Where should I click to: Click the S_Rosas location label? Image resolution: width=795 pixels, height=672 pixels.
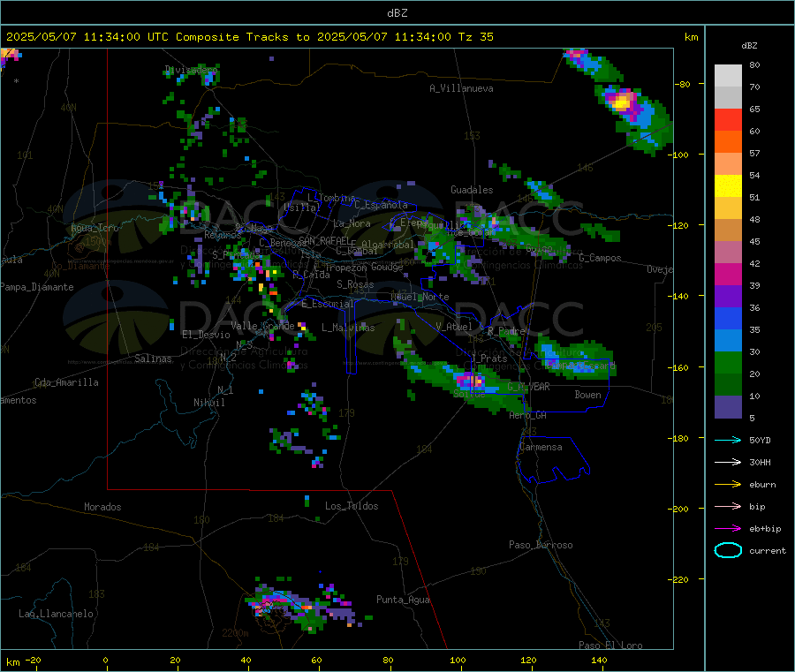[x=355, y=284]
